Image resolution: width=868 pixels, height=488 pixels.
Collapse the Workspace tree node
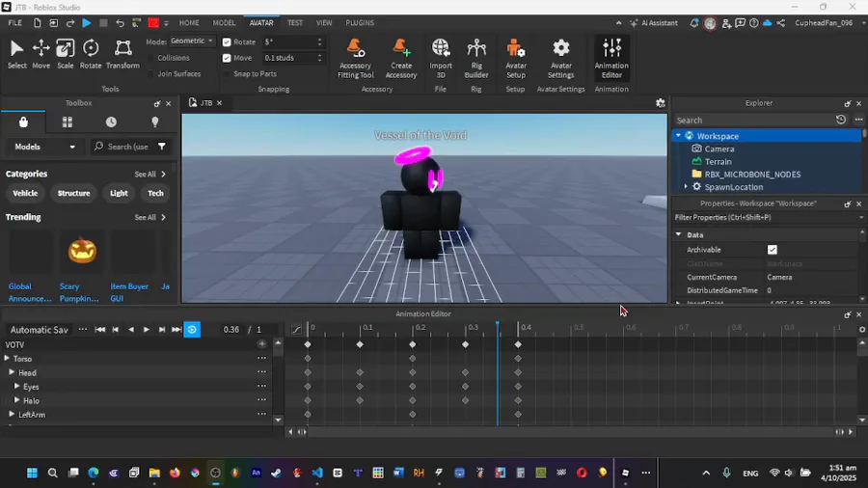tap(678, 136)
